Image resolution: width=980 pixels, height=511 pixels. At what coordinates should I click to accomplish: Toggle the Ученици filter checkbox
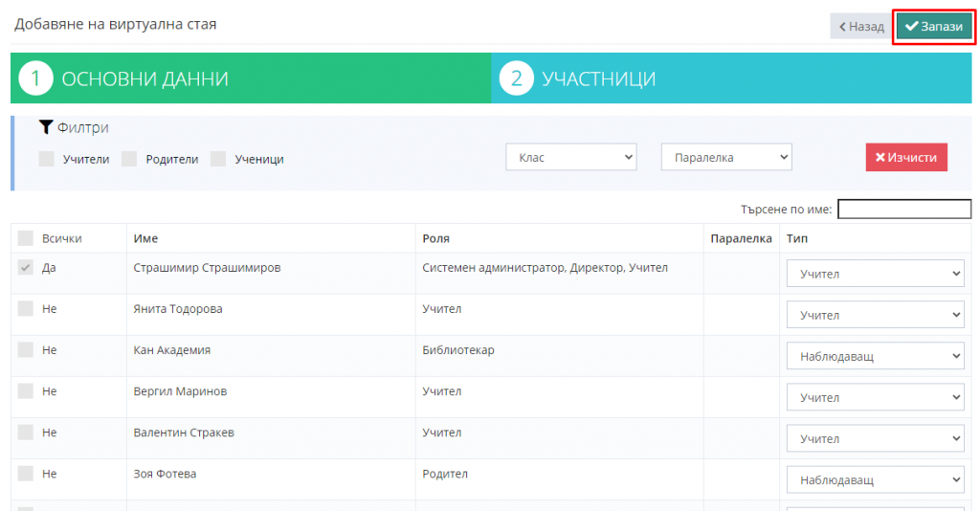(x=218, y=159)
